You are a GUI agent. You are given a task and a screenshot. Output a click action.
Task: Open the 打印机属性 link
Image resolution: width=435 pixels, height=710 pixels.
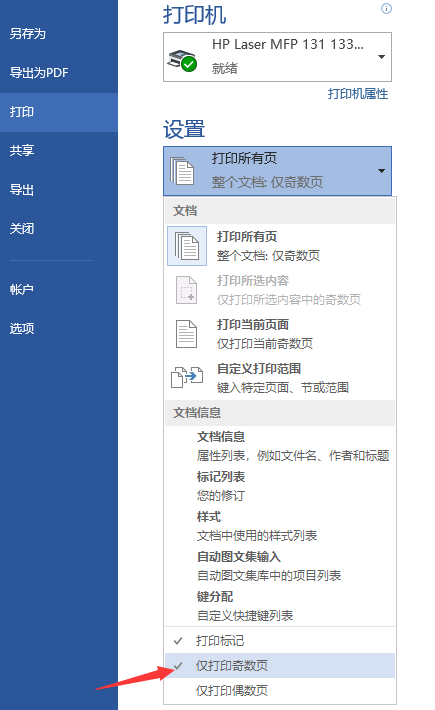[x=358, y=94]
